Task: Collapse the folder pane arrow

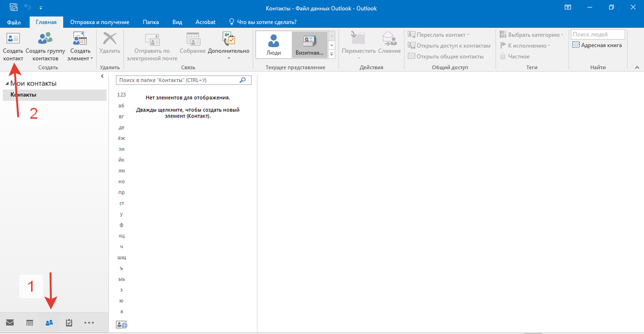Action: [x=102, y=77]
